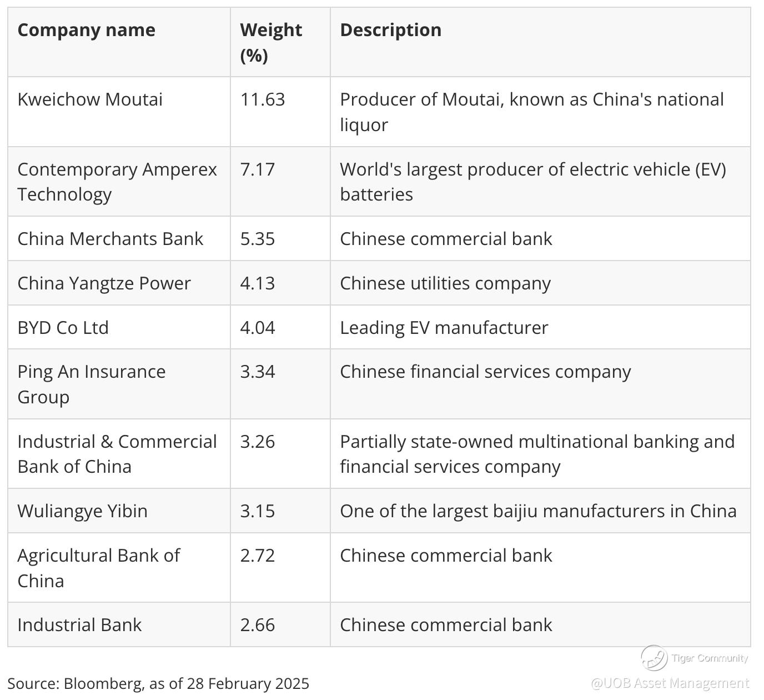Click the @UOB Asset Management watermark
Viewport: 764px width, 700px height.
click(x=670, y=683)
